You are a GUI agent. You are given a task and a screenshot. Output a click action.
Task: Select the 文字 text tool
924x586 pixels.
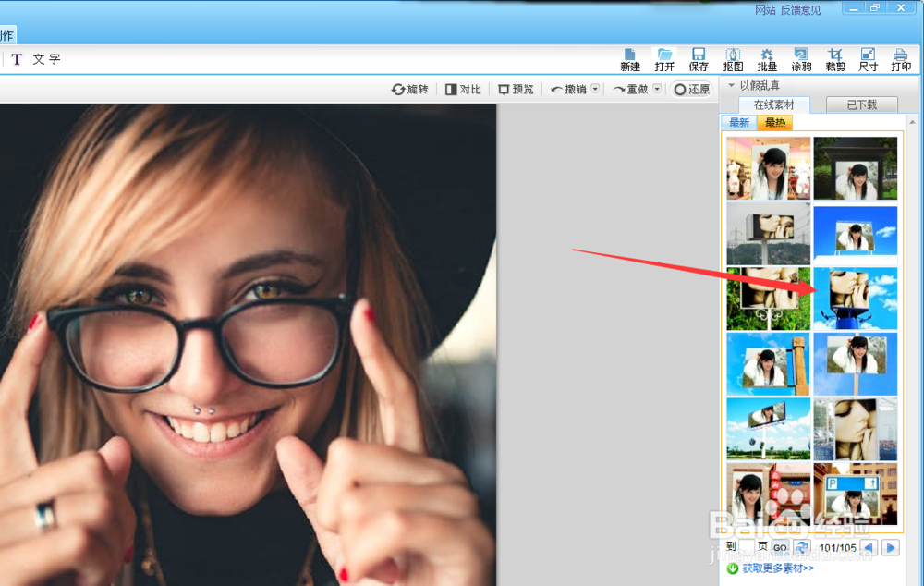pos(37,59)
